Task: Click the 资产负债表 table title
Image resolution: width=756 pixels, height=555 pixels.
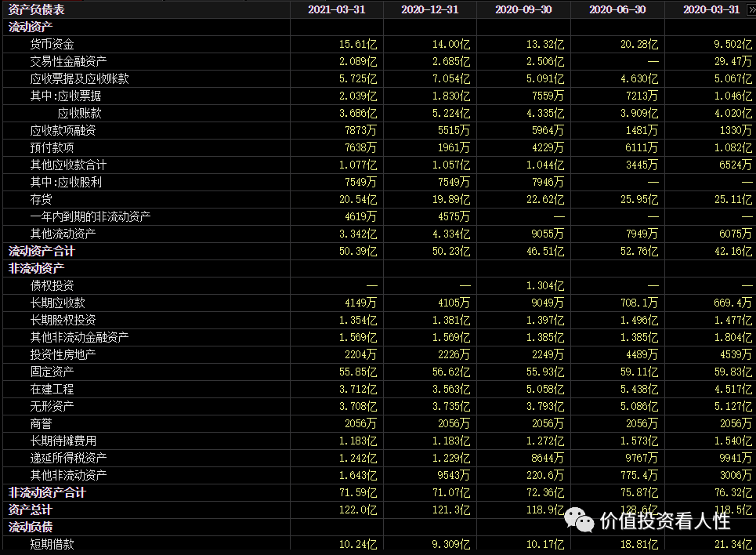Action: pos(36,9)
